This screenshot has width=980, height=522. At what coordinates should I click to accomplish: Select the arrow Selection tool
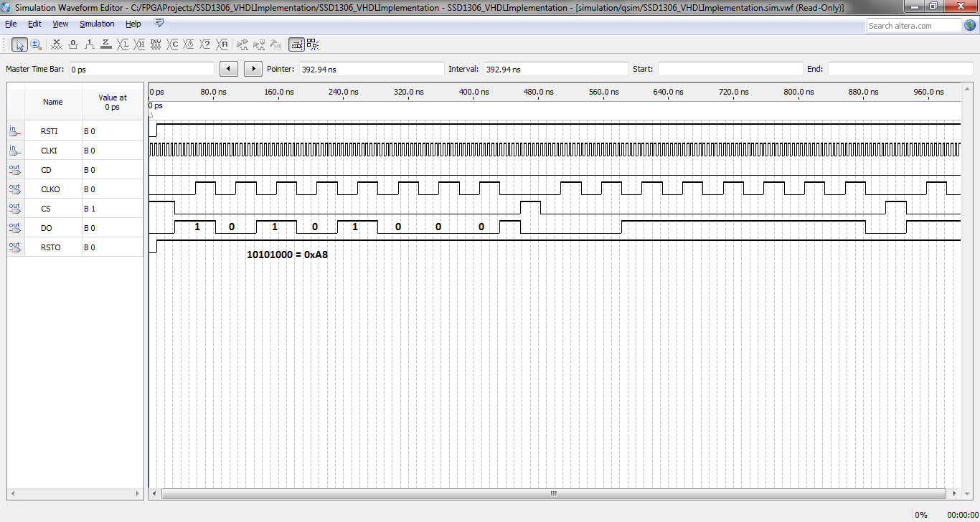(19, 44)
